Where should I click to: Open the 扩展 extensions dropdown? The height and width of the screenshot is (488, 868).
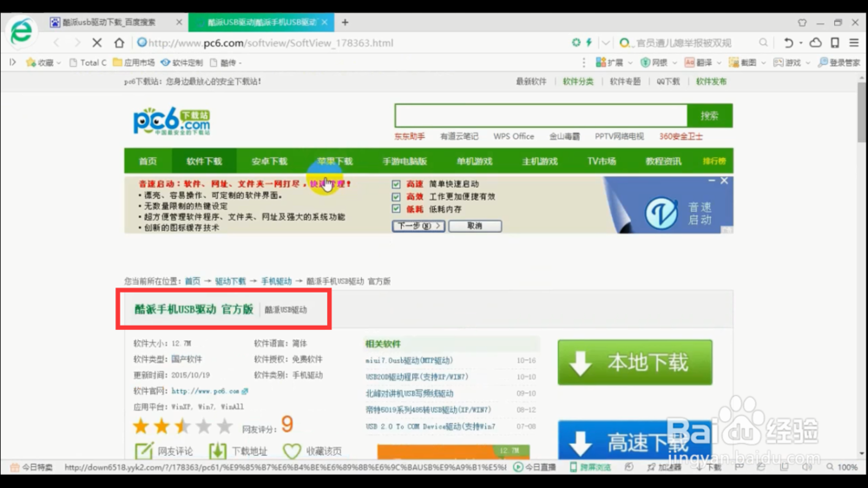point(614,63)
